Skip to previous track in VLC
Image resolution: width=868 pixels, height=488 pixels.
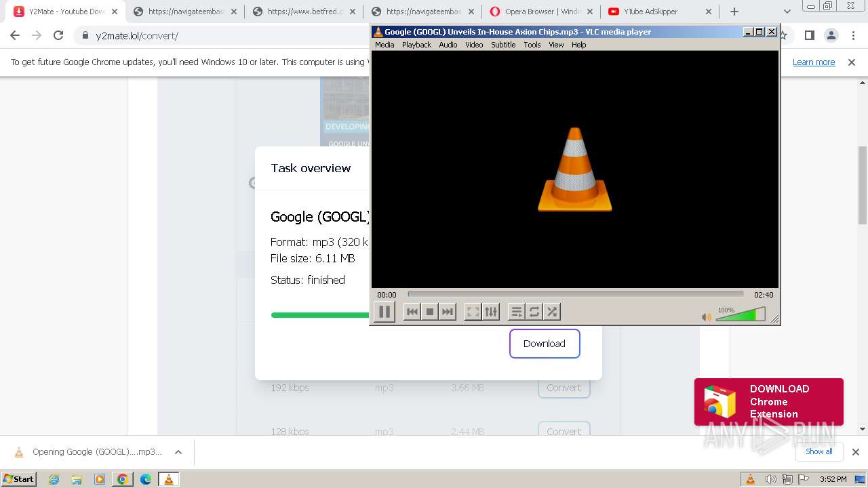point(412,312)
